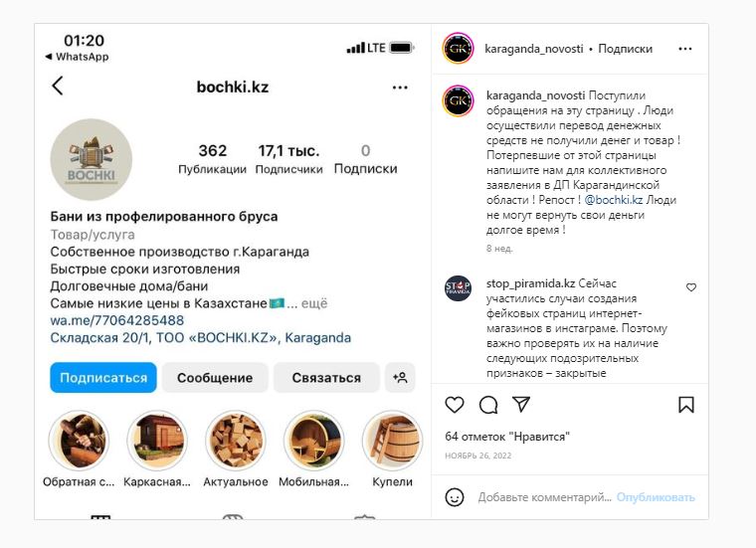Screen dimensions: 756x548
Task: Tap the back arrow beside bochki.kz
Action: click(x=58, y=86)
